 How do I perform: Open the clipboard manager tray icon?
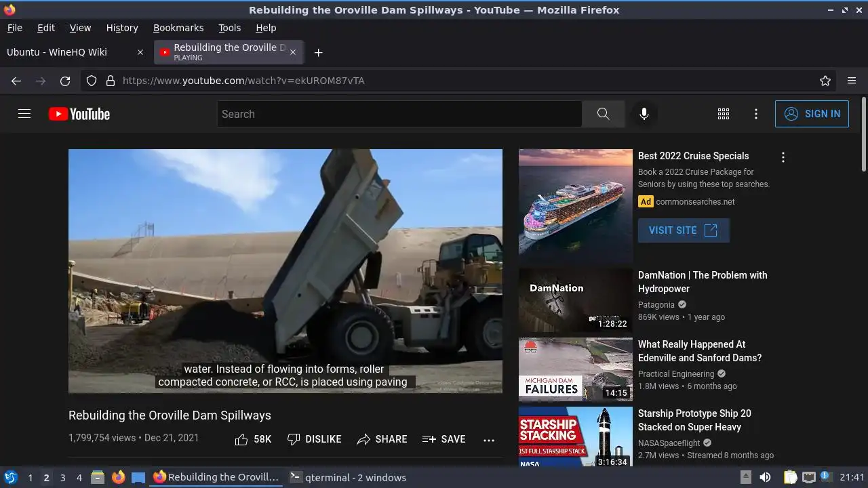(x=790, y=477)
